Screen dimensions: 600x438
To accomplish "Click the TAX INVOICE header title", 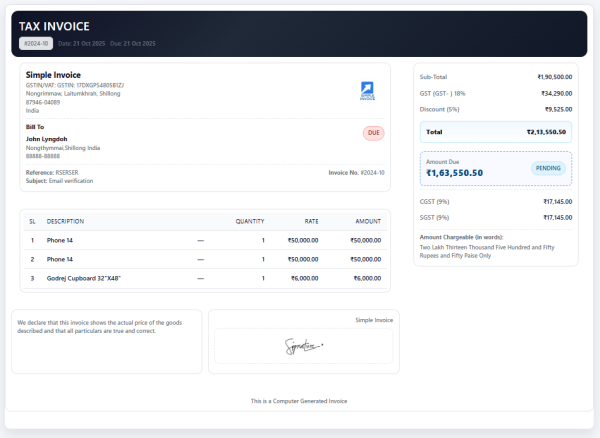I will pos(54,26).
